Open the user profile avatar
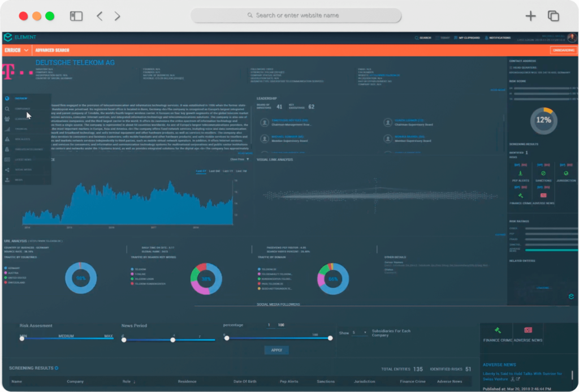579x392 pixels. [x=572, y=38]
